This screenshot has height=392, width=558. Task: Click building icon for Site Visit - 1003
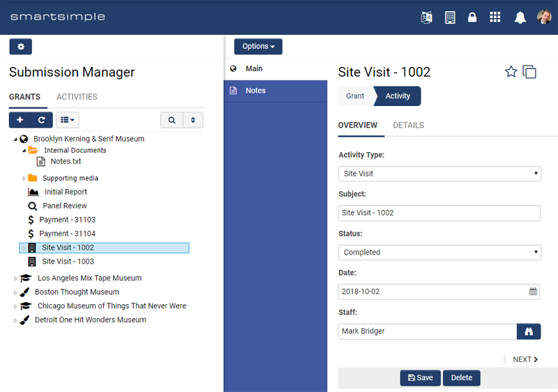point(32,262)
